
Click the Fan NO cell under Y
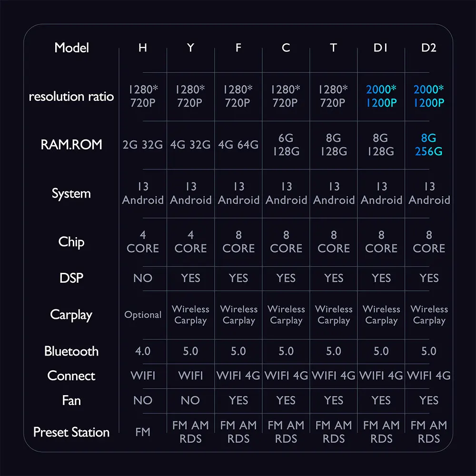tap(190, 400)
